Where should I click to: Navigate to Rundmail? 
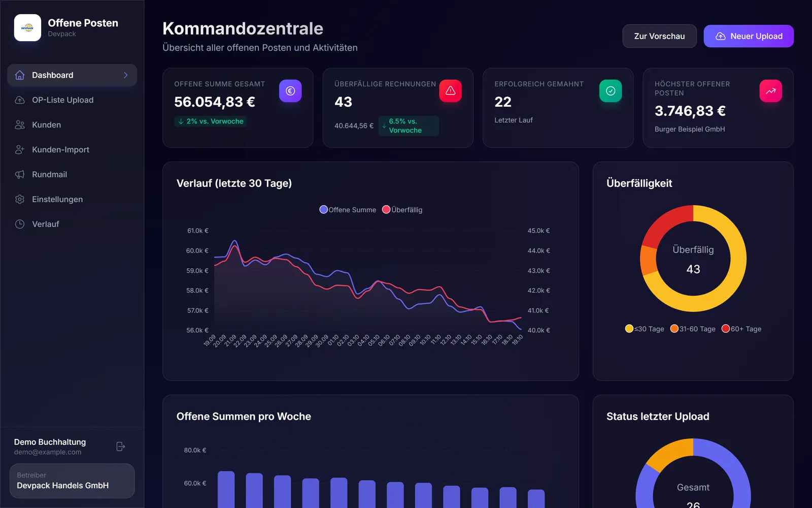coord(72,175)
